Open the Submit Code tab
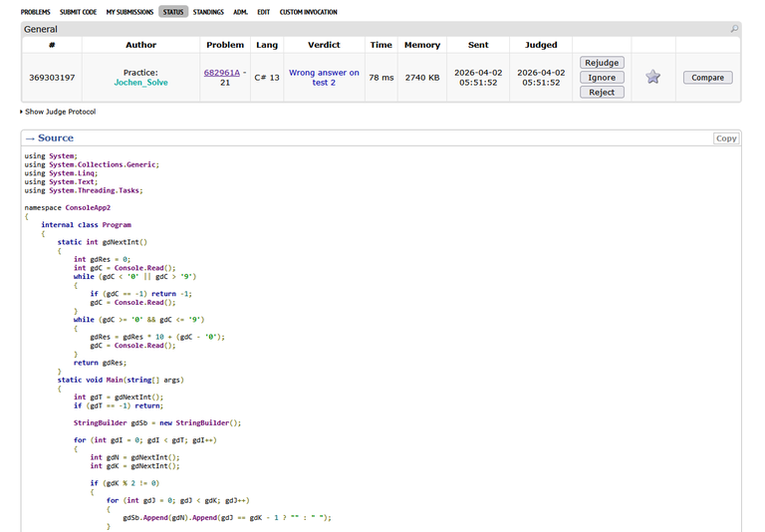The height and width of the screenshot is (532, 765). [x=79, y=12]
